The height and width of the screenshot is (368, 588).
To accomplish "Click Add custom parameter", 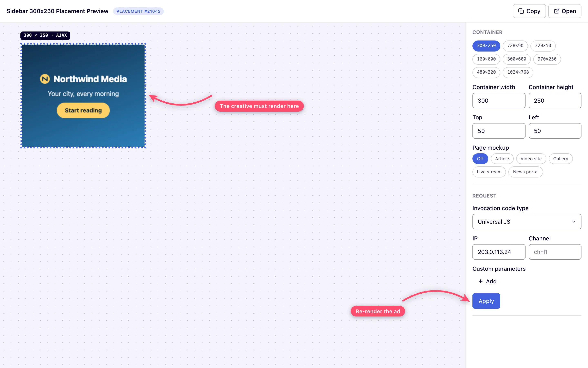I will (487, 281).
